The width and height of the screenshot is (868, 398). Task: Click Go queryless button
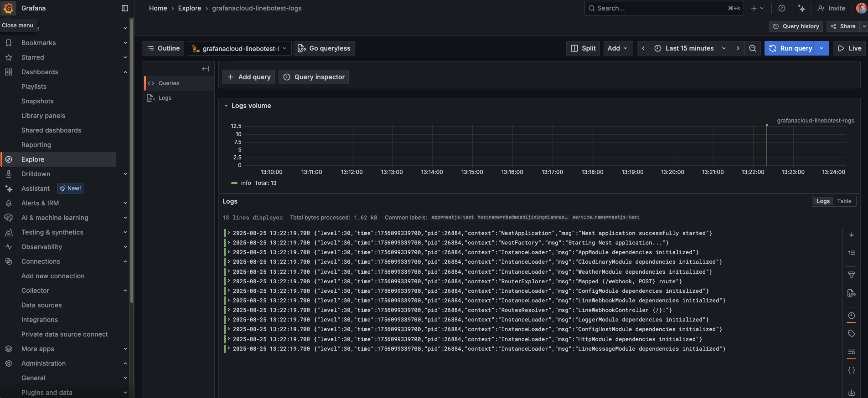click(x=324, y=48)
